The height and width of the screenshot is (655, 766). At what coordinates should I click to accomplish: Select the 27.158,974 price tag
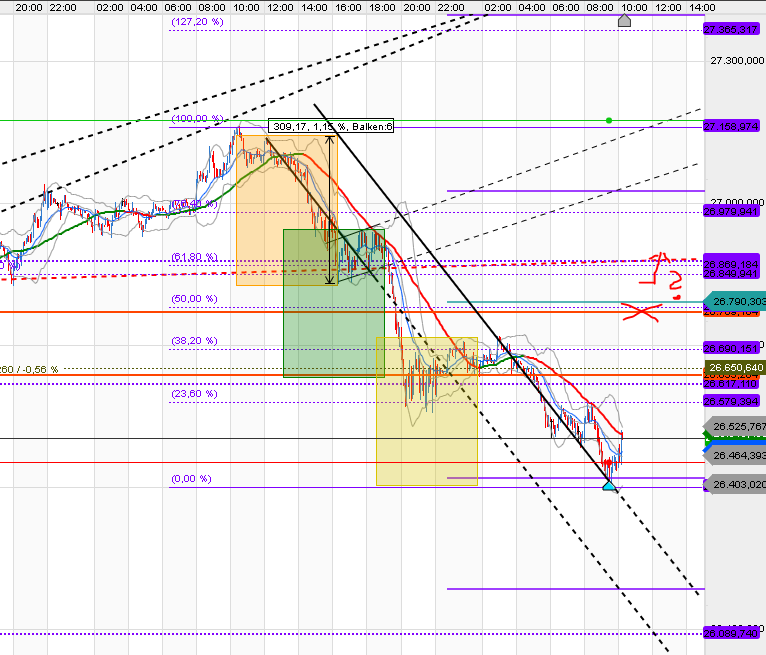(731, 127)
